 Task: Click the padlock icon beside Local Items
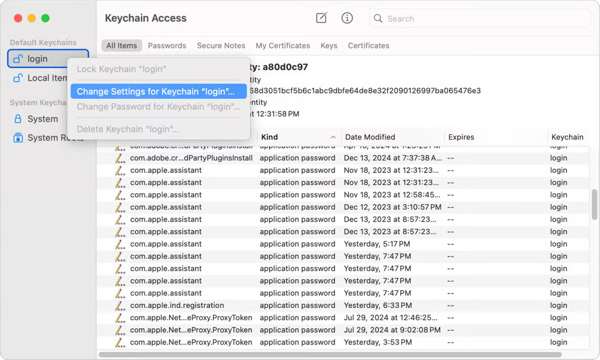coord(18,78)
